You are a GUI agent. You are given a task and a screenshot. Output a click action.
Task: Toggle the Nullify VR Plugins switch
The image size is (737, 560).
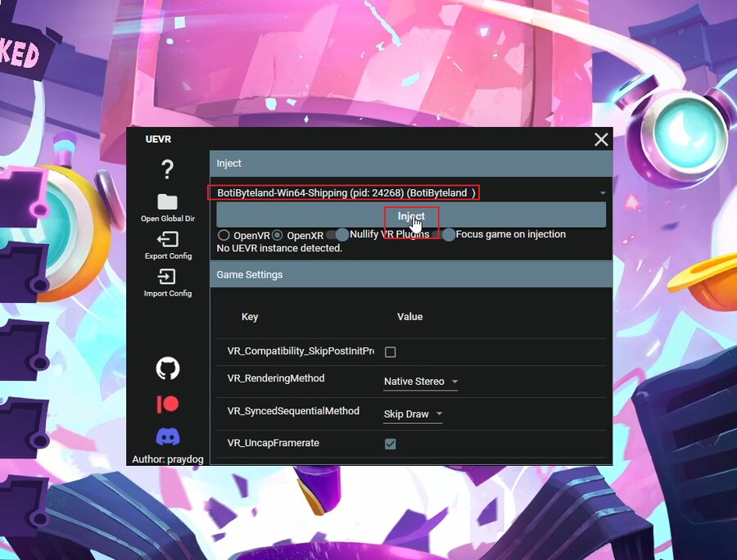(337, 235)
